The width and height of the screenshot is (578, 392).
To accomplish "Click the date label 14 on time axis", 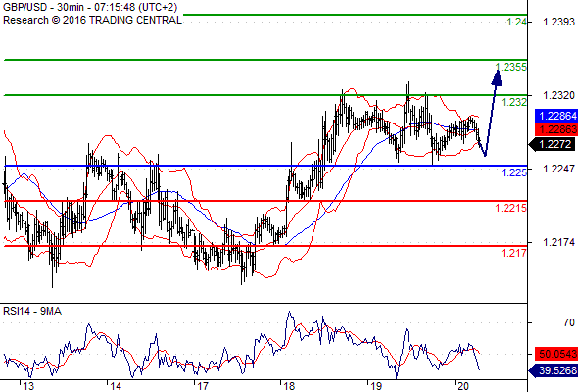I will click(116, 386).
